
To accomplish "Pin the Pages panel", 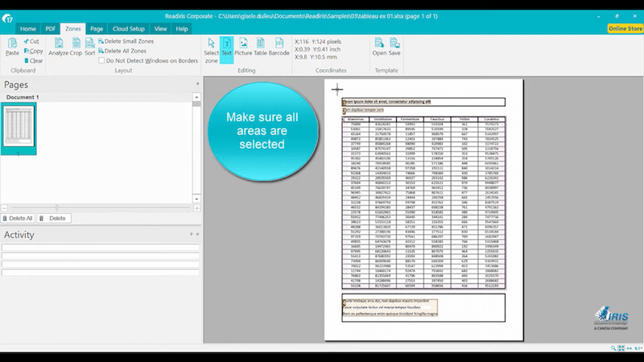I will point(197,84).
